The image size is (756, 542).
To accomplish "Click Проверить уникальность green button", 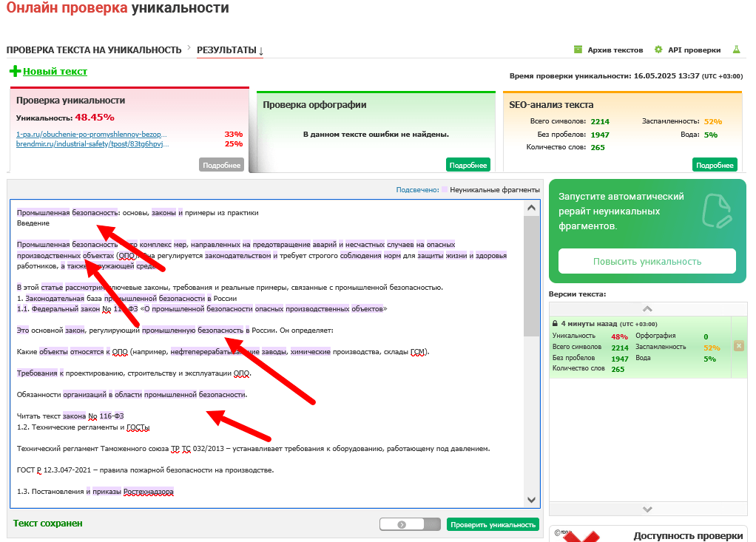I will 493,525.
